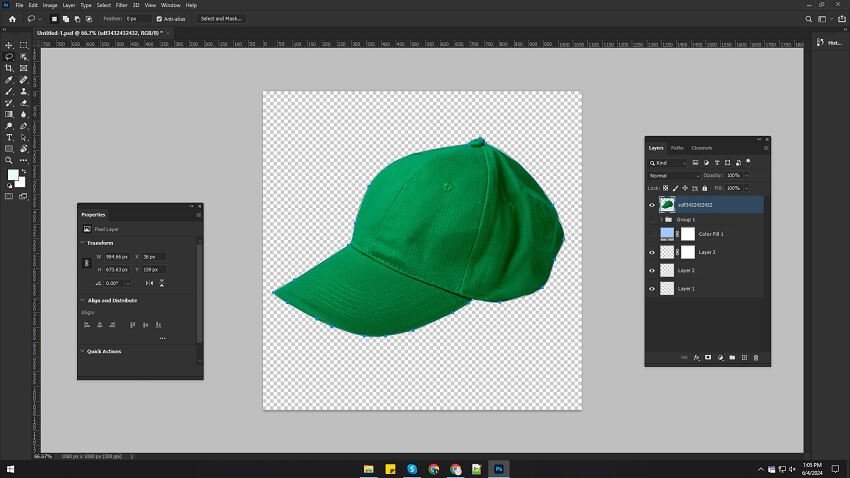Expand the Group 1 layer folder

pyautogui.click(x=662, y=219)
